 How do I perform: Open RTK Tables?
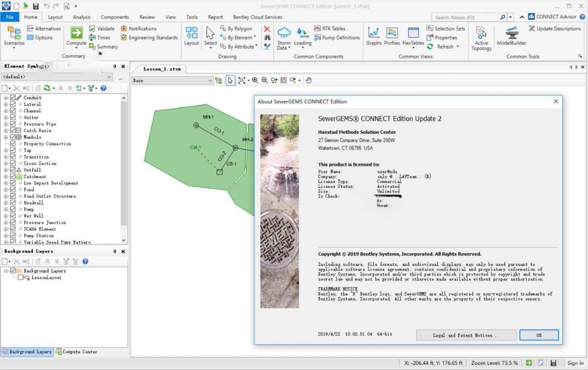330,28
